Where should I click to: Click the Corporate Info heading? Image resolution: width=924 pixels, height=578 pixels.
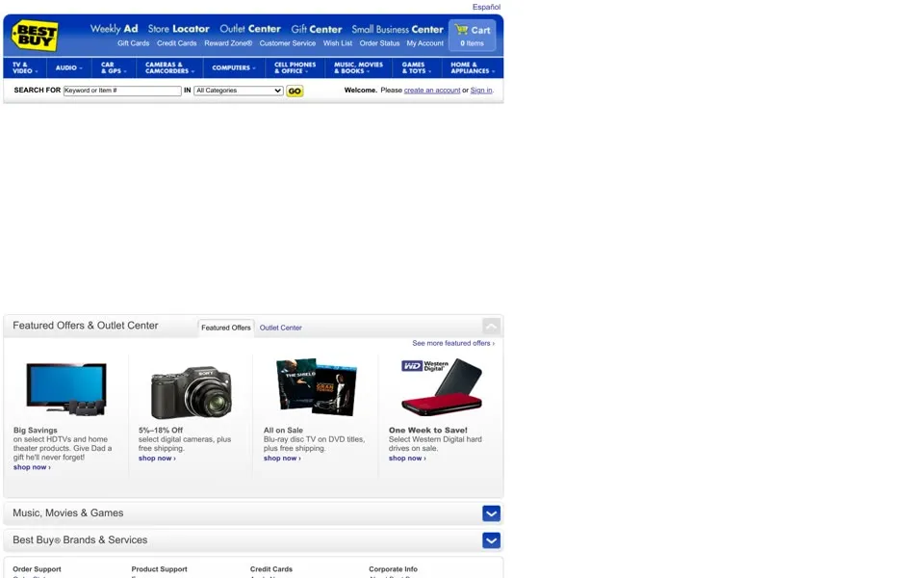[x=393, y=569]
